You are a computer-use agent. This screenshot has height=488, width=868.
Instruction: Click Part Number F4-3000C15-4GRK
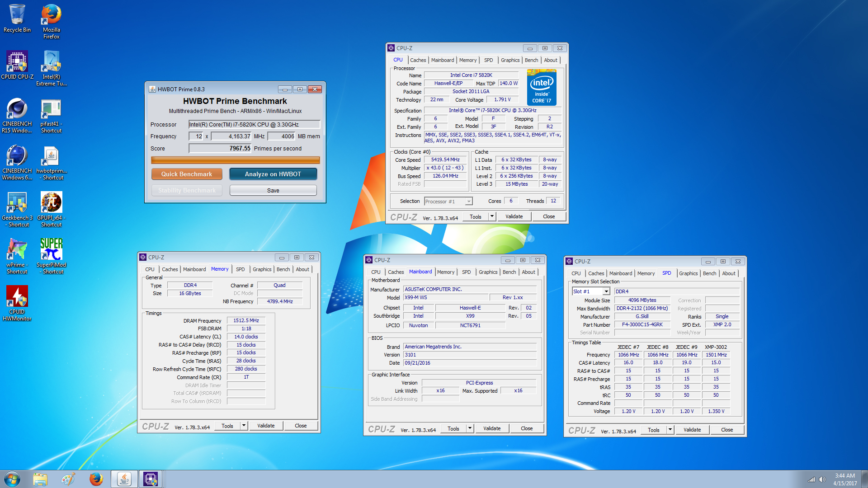click(642, 324)
